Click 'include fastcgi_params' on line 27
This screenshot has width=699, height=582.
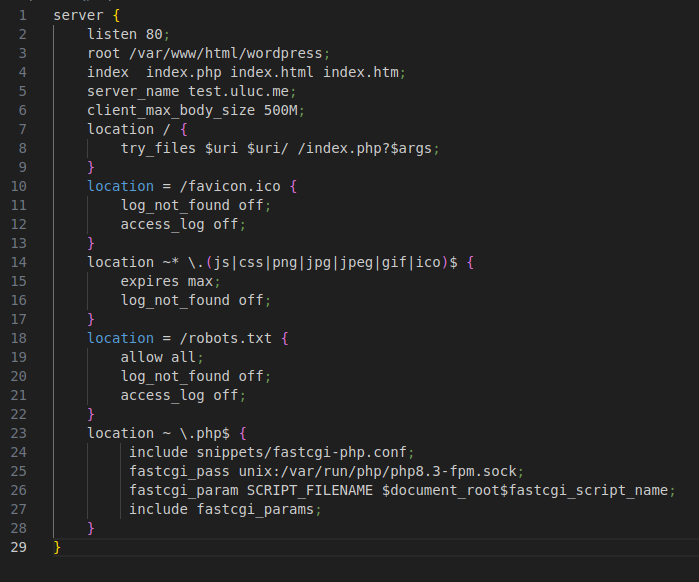click(222, 510)
